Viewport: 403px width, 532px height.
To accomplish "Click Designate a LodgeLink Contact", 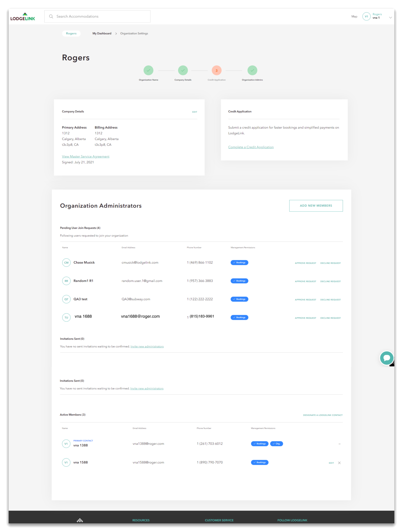I will pyautogui.click(x=323, y=415).
